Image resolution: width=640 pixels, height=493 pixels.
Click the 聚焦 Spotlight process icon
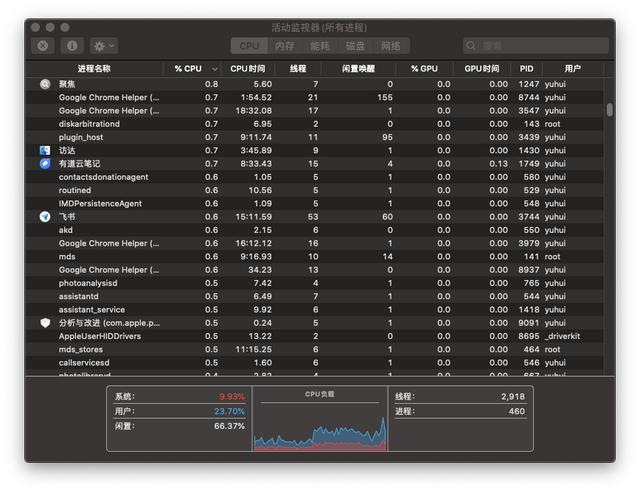click(45, 84)
